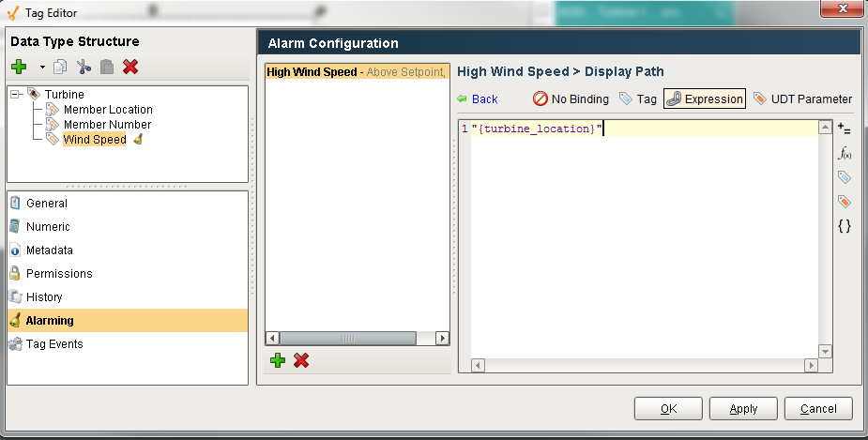
Task: Click the red X delete icon in Data Type Structure
Action: tap(130, 67)
